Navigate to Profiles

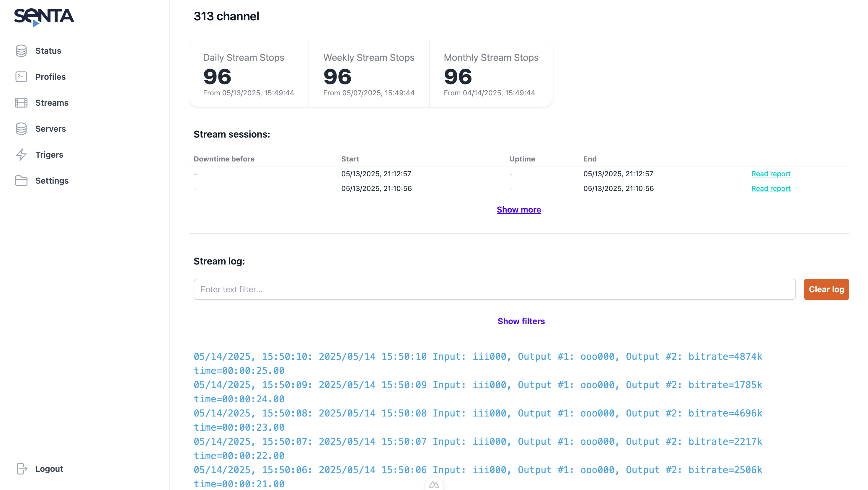click(x=50, y=77)
